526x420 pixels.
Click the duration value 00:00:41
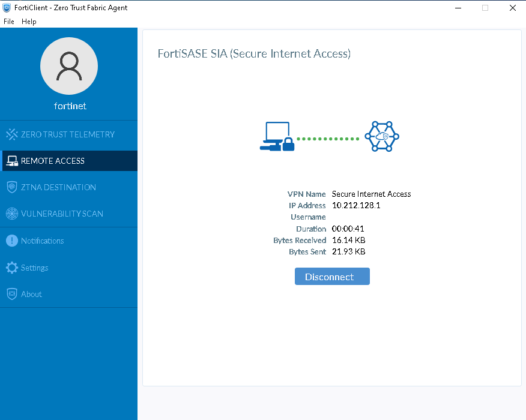348,229
